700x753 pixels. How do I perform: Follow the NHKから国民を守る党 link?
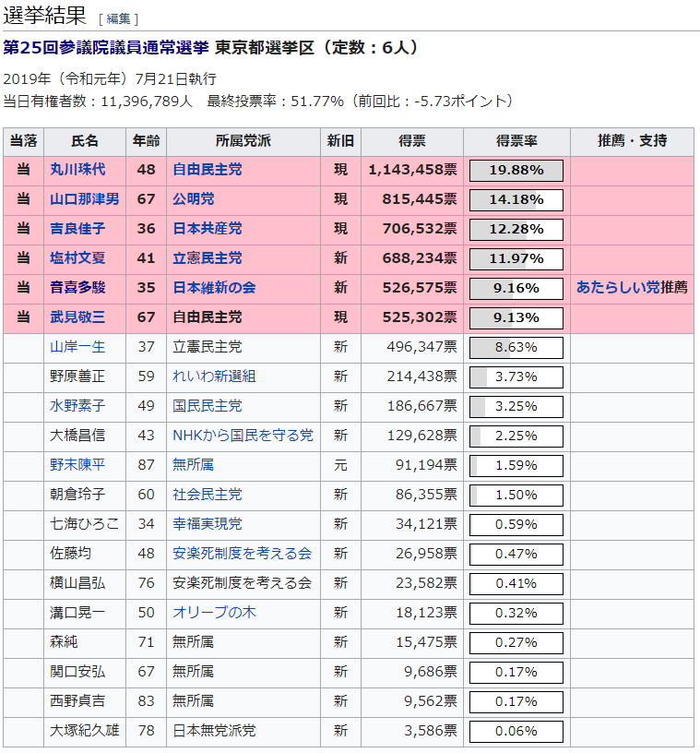pyautogui.click(x=243, y=435)
